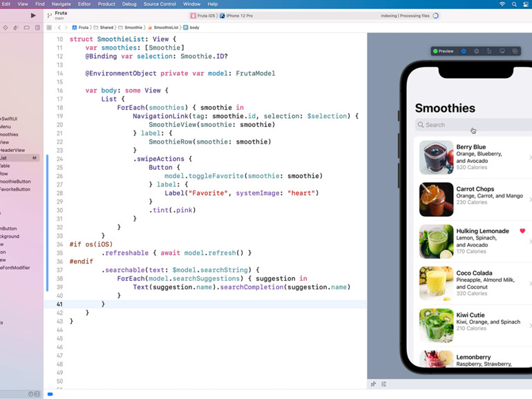Screen dimensions: 532x399
Task: Click the Preview status button
Action: pos(444,51)
